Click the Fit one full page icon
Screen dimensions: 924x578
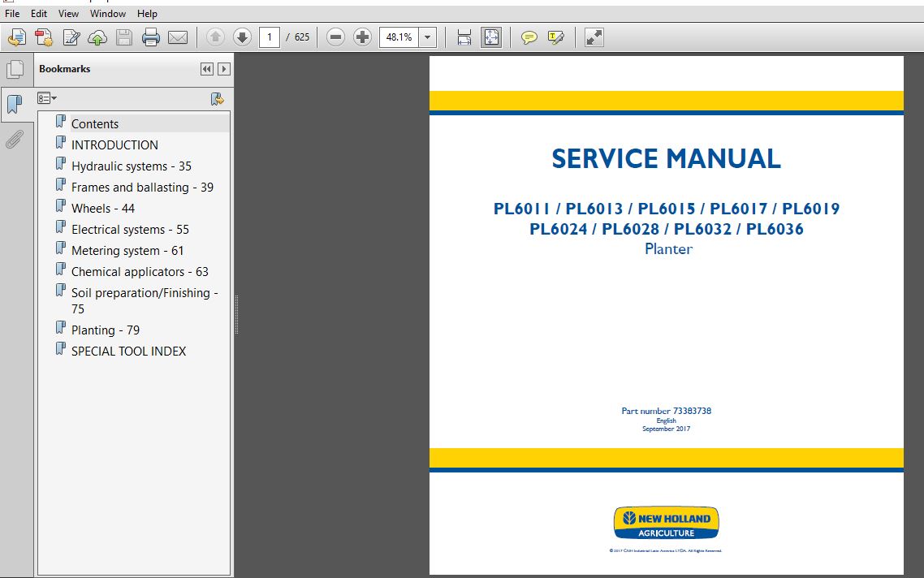click(x=491, y=37)
